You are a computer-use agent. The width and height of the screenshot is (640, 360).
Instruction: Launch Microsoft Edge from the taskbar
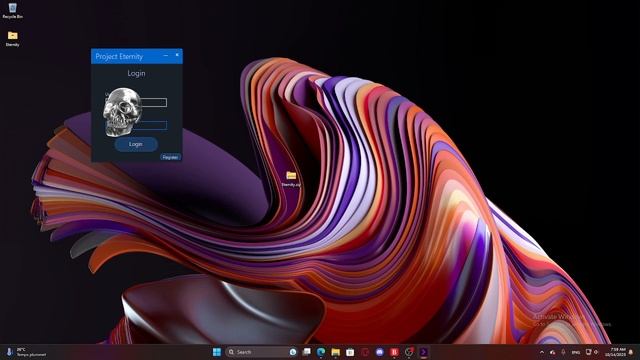click(x=321, y=352)
